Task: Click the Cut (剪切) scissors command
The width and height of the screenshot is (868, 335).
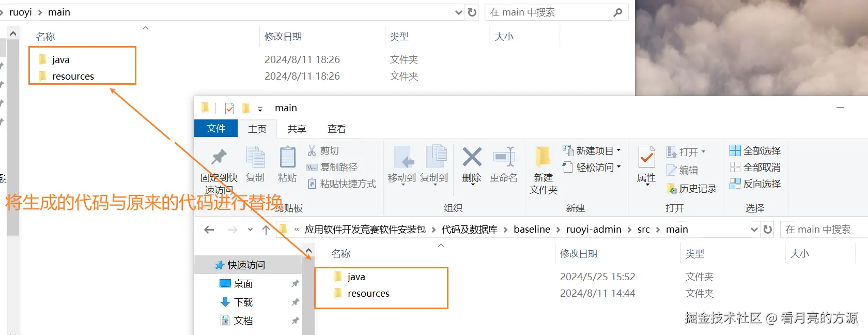Action: [x=323, y=150]
